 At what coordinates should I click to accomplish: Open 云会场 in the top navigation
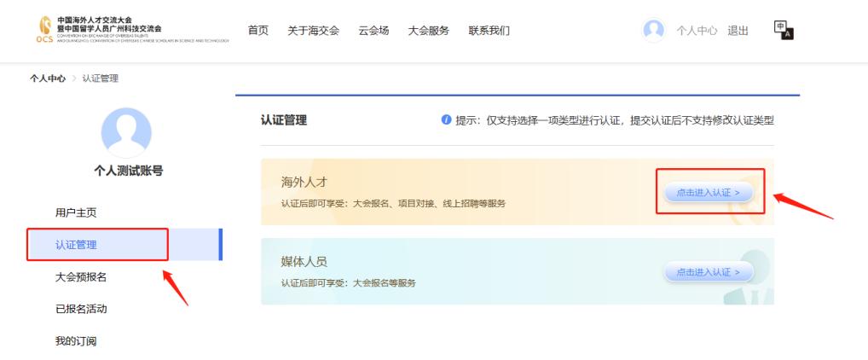click(x=373, y=31)
